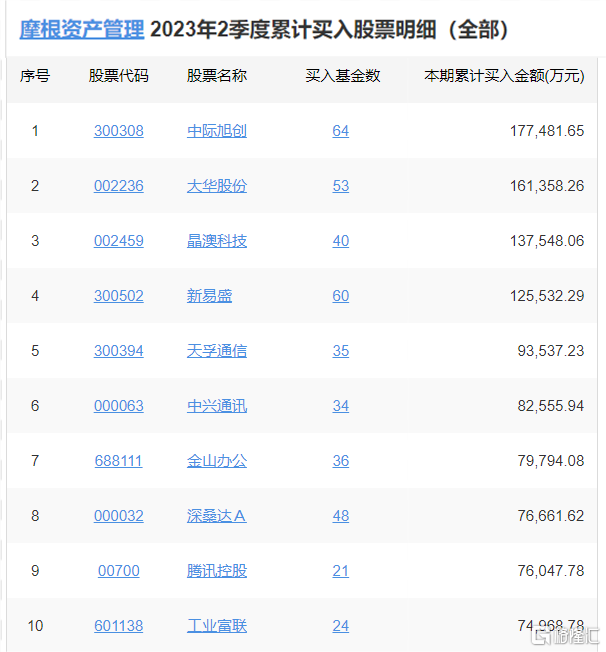Open stock name 深桑达A

pyautogui.click(x=217, y=516)
